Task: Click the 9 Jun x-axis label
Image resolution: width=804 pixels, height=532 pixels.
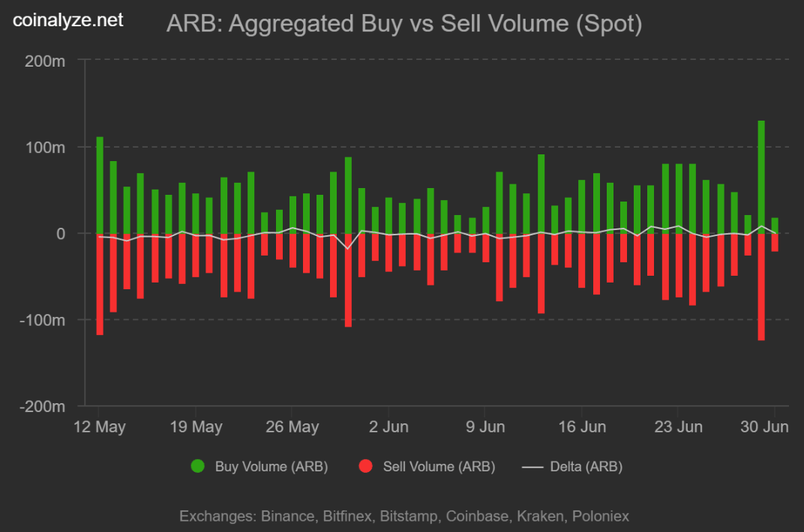Action: point(485,426)
